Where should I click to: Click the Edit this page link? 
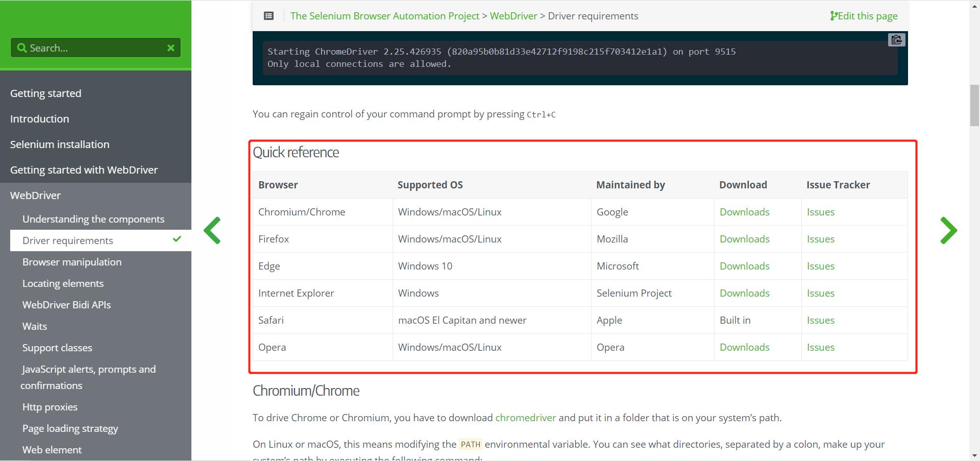tap(864, 16)
